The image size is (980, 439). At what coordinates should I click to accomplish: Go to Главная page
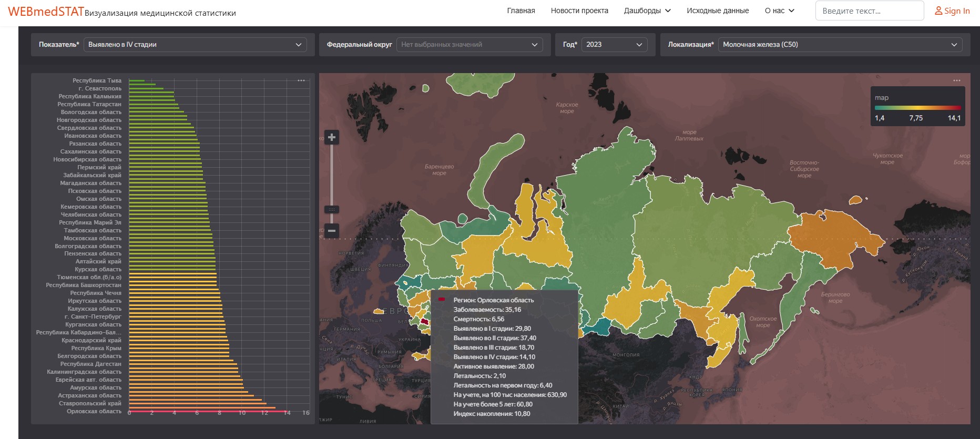click(x=520, y=11)
